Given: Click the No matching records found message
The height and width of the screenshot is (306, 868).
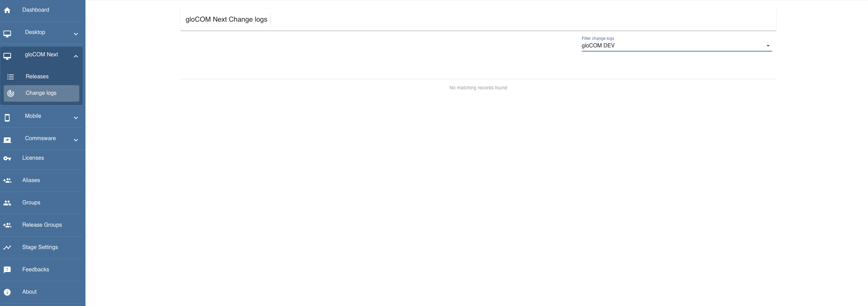Looking at the screenshot, I should (x=478, y=88).
